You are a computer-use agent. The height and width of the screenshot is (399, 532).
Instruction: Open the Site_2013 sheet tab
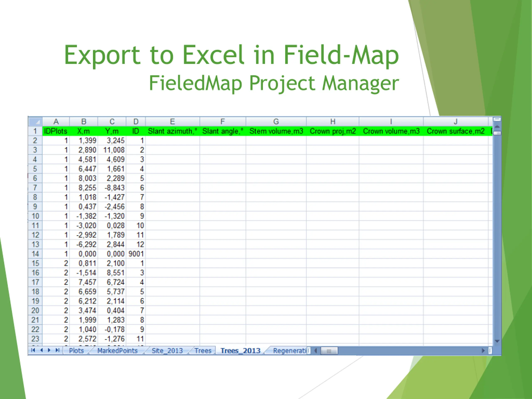coord(167,351)
